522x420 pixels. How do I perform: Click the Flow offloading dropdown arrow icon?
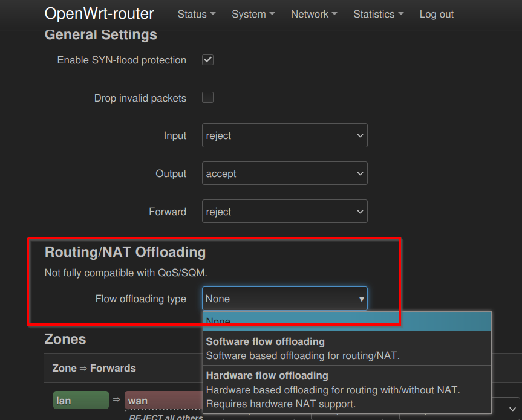(361, 299)
